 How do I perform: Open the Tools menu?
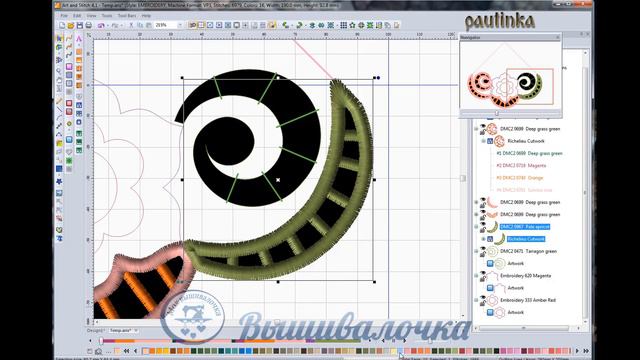(x=107, y=16)
